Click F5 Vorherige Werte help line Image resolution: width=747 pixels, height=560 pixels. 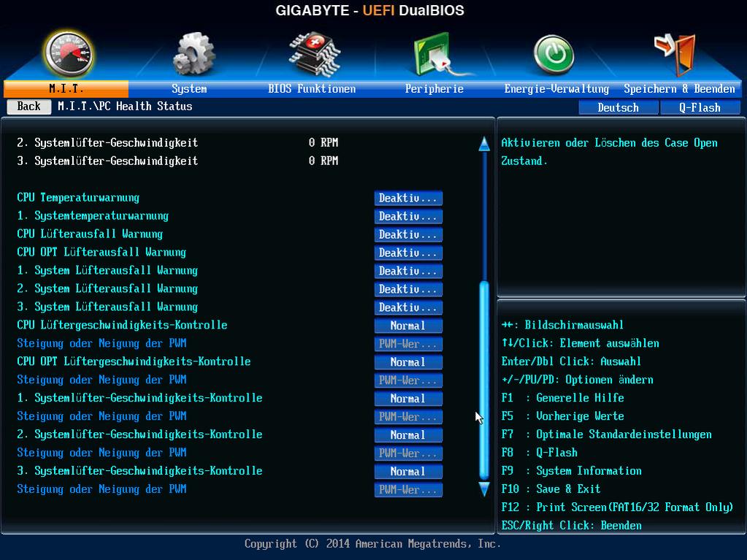[x=563, y=416]
